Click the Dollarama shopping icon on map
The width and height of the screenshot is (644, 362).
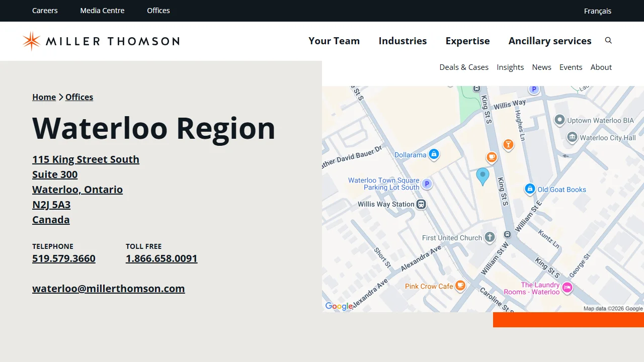point(434,155)
